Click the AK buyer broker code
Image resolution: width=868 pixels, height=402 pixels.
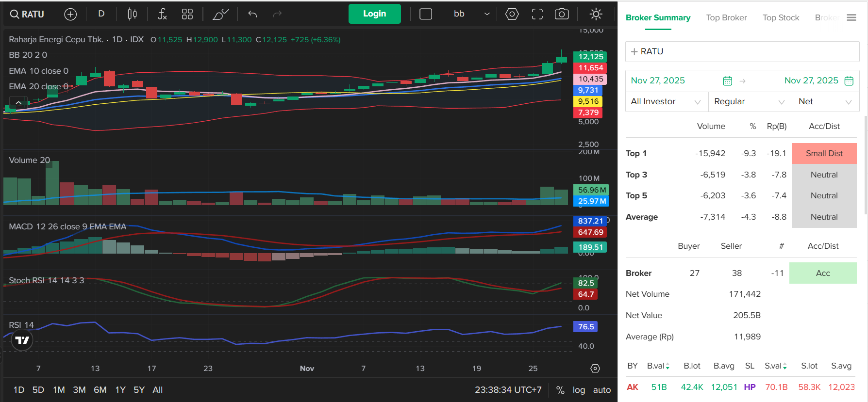[633, 387]
